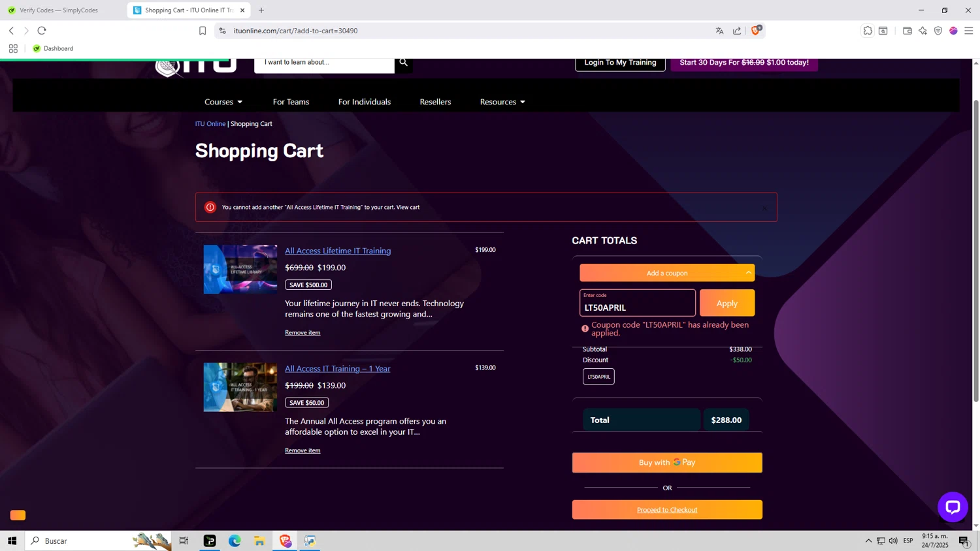
Task: Close the Shopping Cart browser tab
Action: pyautogui.click(x=242, y=10)
